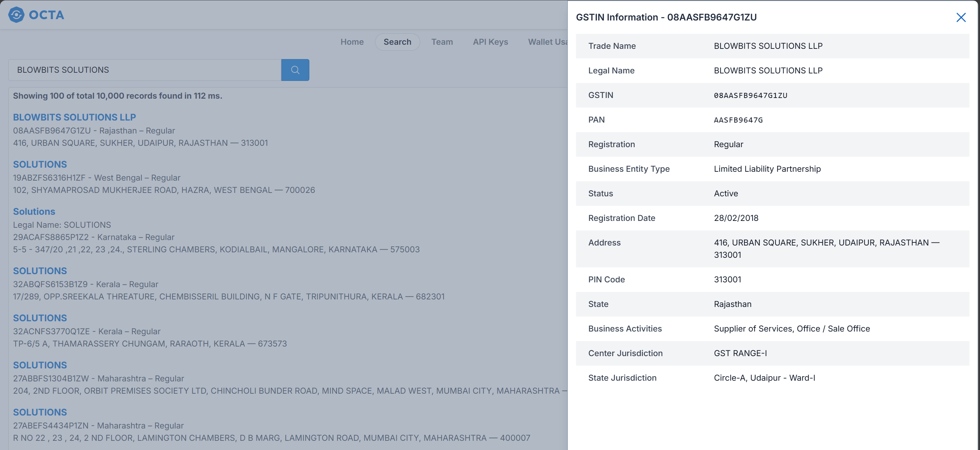This screenshot has width=980, height=450.
Task: Click the BLOWBITS SOLUTIONS search input field
Action: (x=144, y=70)
